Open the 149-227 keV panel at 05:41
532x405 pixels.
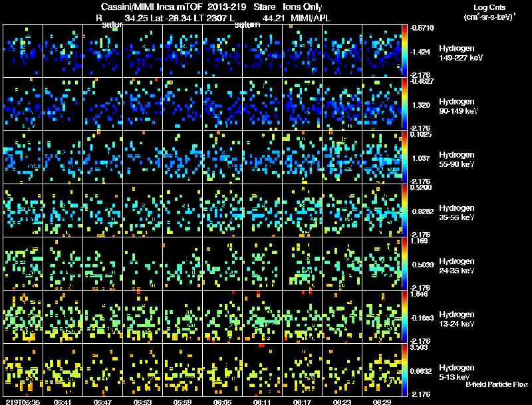pos(63,51)
